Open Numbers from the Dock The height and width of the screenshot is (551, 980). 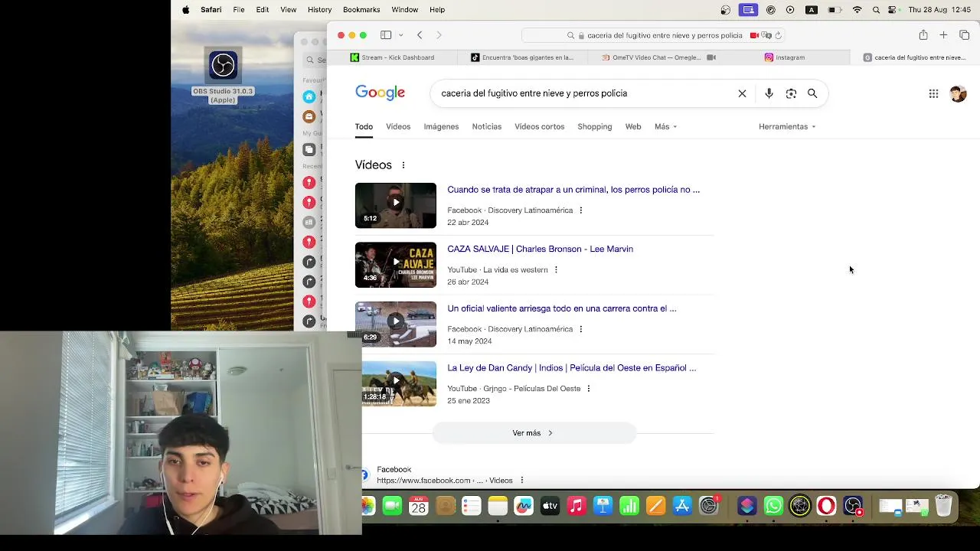pyautogui.click(x=629, y=506)
